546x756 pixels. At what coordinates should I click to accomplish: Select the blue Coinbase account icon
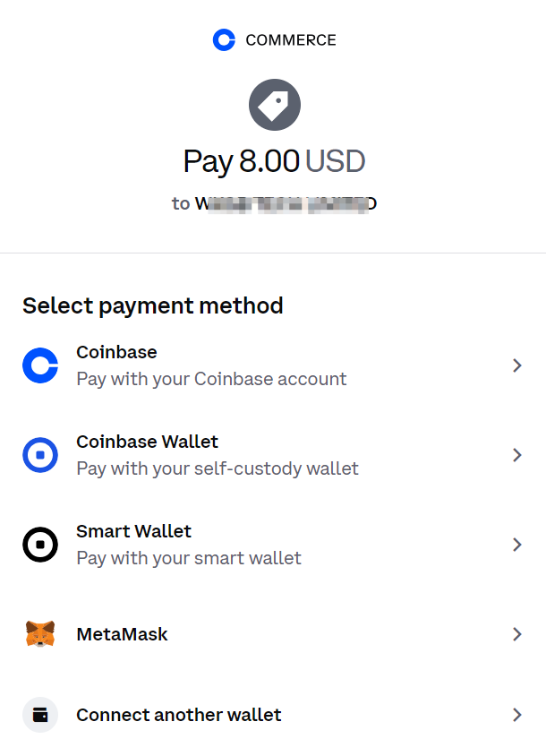[x=40, y=365]
